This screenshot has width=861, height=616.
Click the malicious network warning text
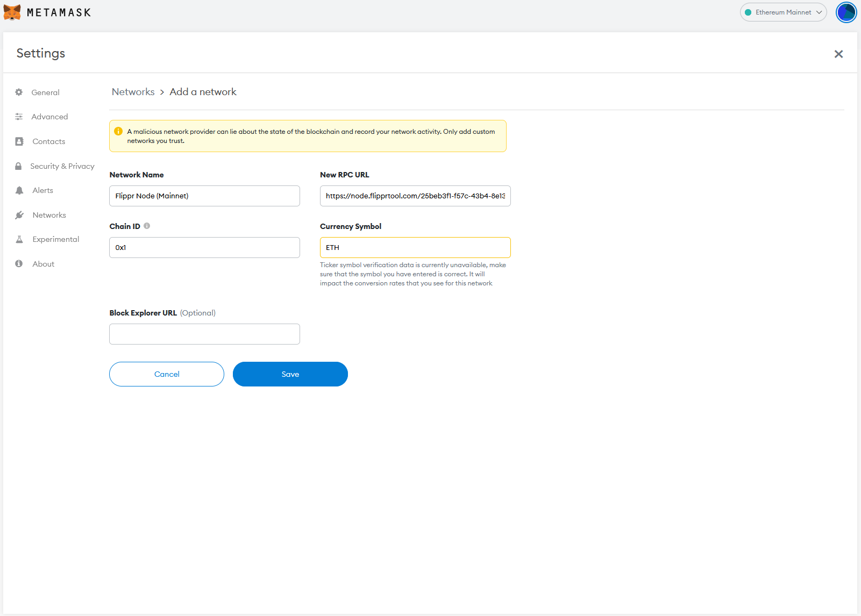pyautogui.click(x=311, y=136)
